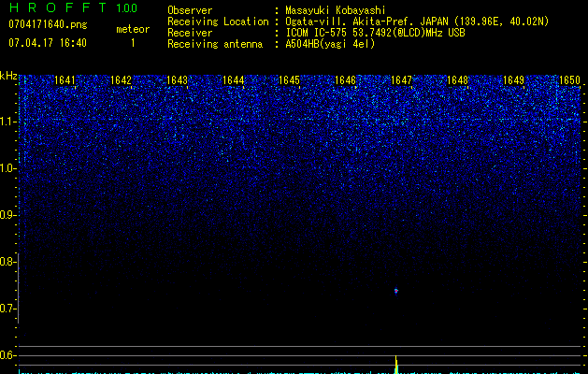Click the HROFFT program title text

pos(58,7)
